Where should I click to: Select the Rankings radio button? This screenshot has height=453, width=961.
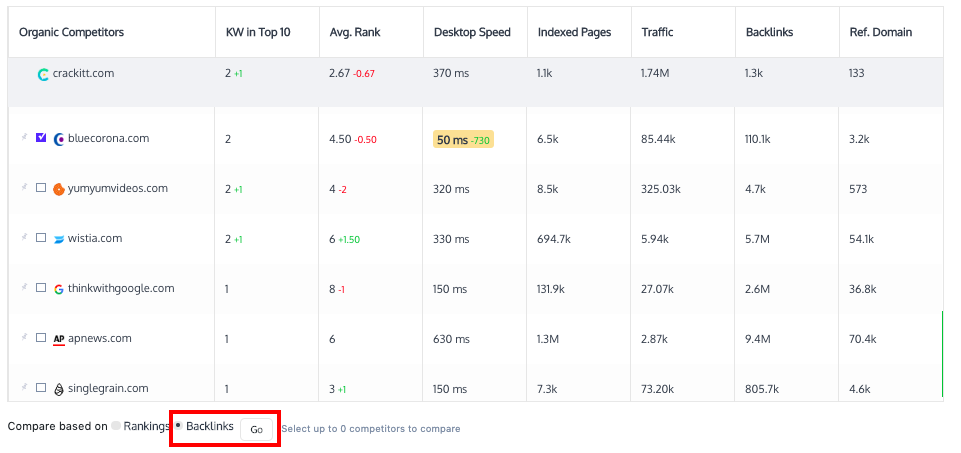[x=116, y=426]
